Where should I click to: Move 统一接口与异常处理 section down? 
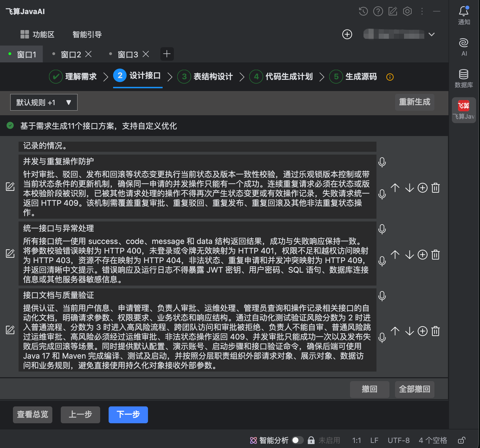[409, 255]
